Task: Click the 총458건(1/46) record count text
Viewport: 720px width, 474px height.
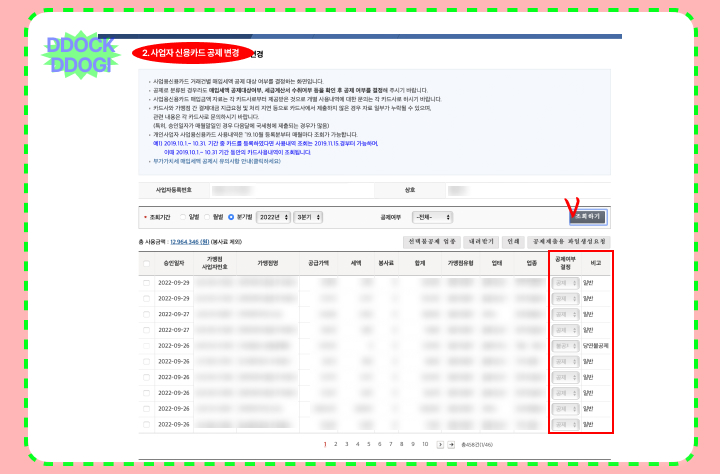Action: pyautogui.click(x=477, y=445)
